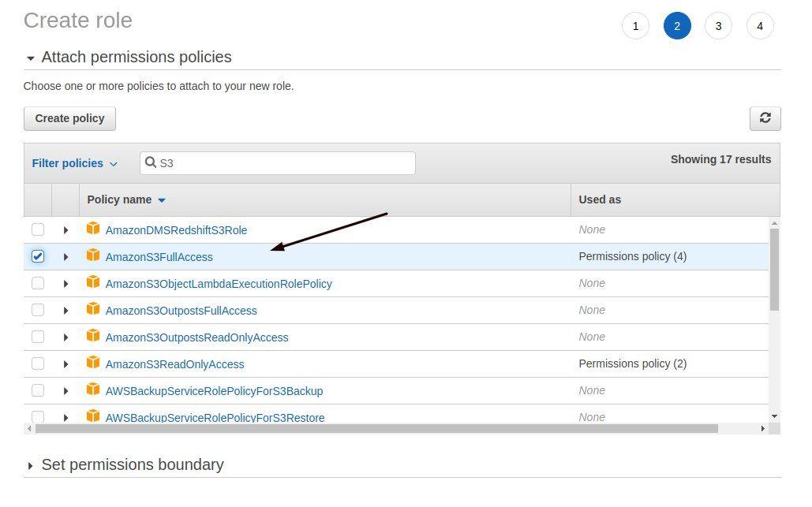Image resolution: width=812 pixels, height=507 pixels.
Task: Expand the AmazonS3ObjectLambdaExecutionRolePolicy row
Action: (x=65, y=284)
